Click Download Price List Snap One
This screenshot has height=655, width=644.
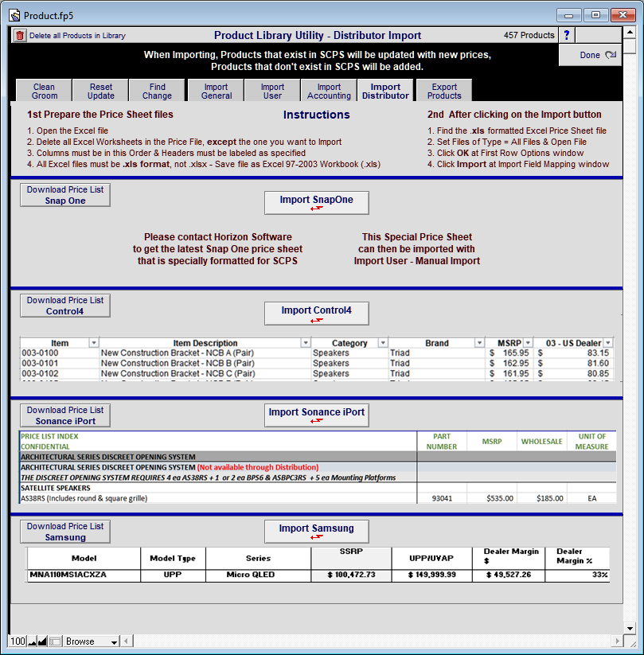[x=65, y=195]
